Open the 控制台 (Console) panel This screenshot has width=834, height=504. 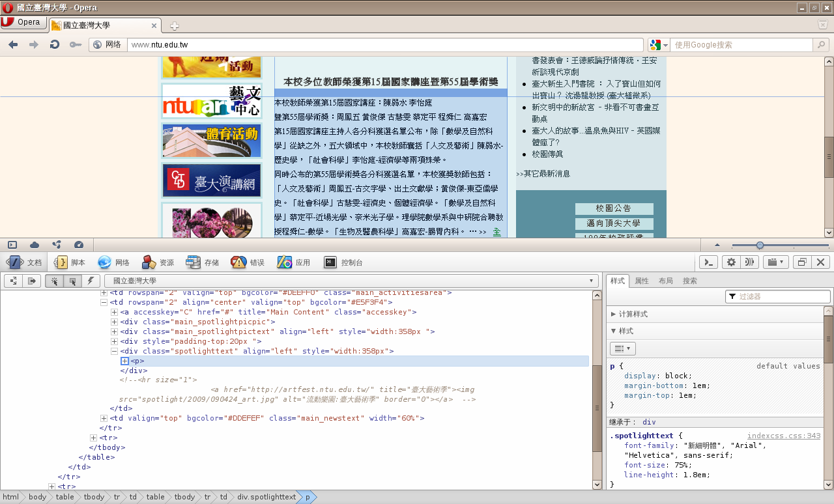tap(343, 262)
